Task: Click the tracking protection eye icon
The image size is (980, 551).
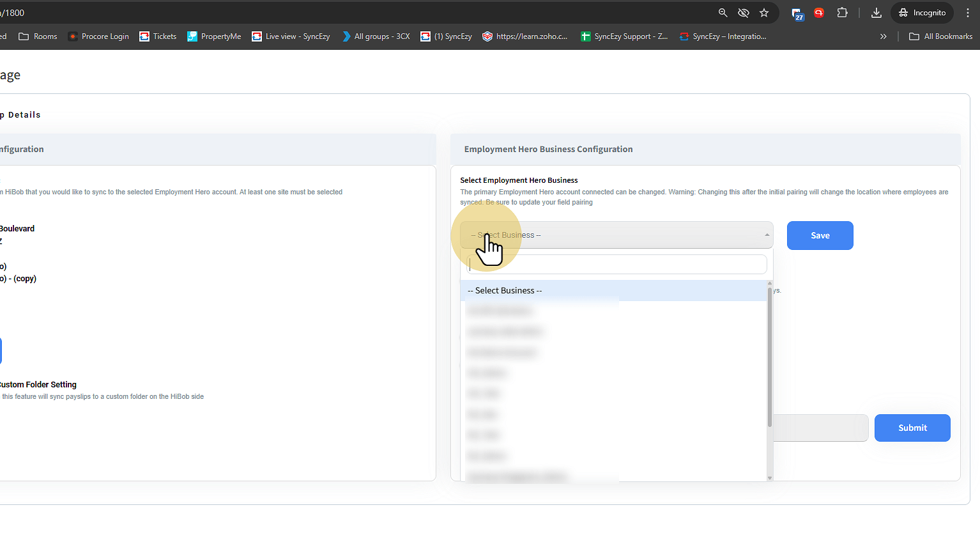Action: pos(744,13)
